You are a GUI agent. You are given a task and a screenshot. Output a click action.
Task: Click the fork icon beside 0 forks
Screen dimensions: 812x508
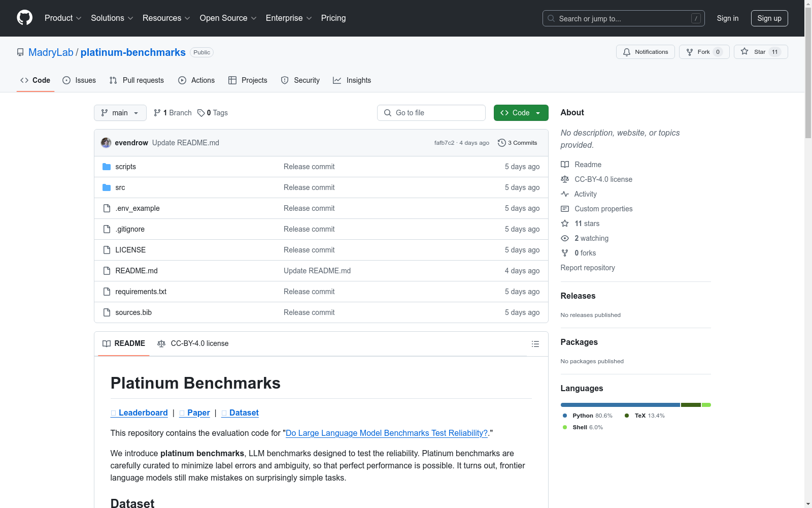coord(565,253)
